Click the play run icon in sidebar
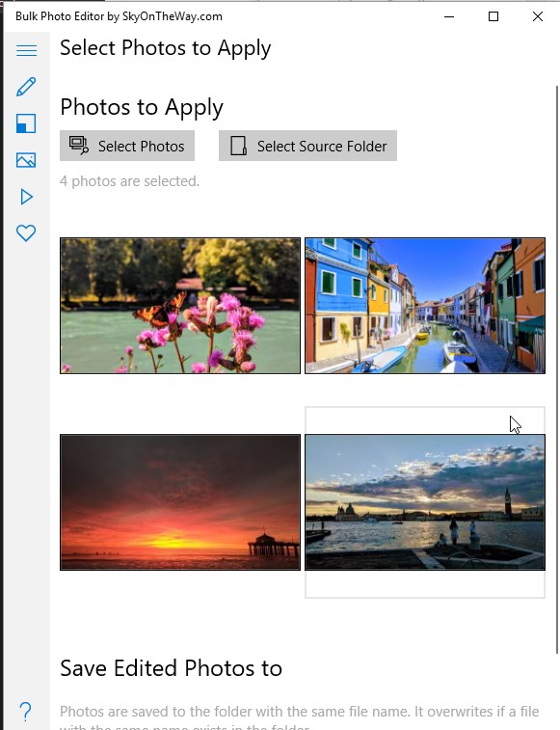Viewport: 560px width, 730px height. tap(27, 197)
